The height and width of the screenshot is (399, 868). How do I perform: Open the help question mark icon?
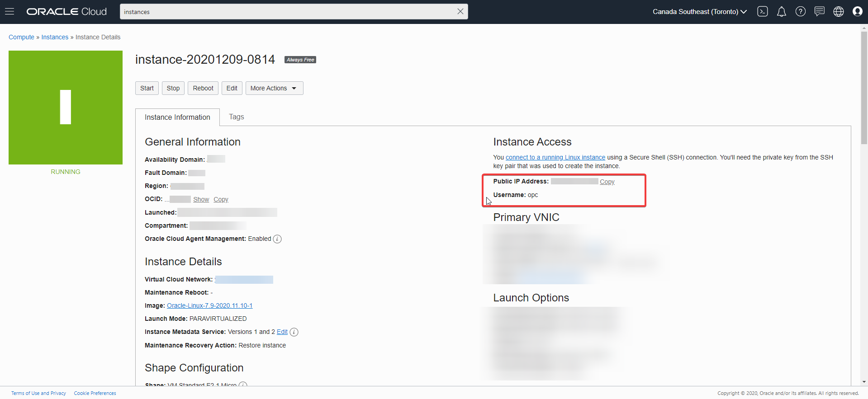coord(801,12)
